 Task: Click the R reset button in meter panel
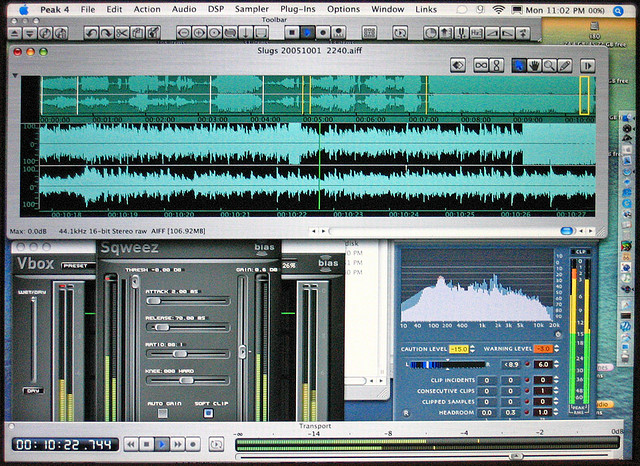[x=406, y=413]
